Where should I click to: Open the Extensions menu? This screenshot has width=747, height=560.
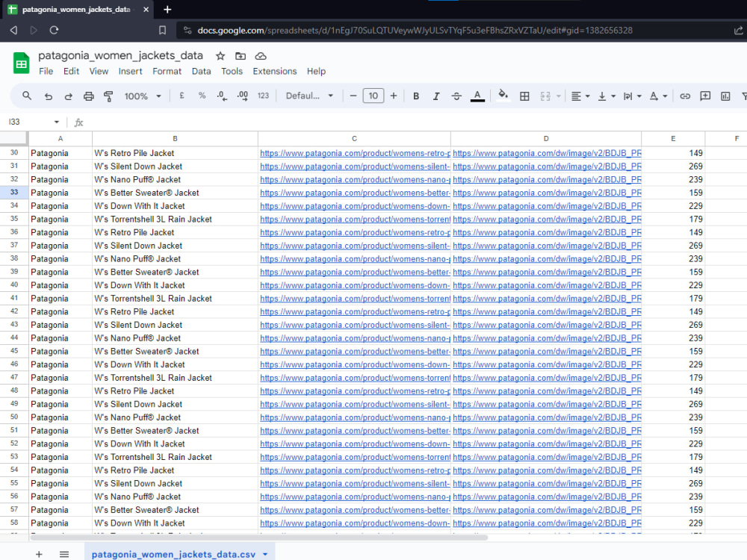pyautogui.click(x=274, y=71)
